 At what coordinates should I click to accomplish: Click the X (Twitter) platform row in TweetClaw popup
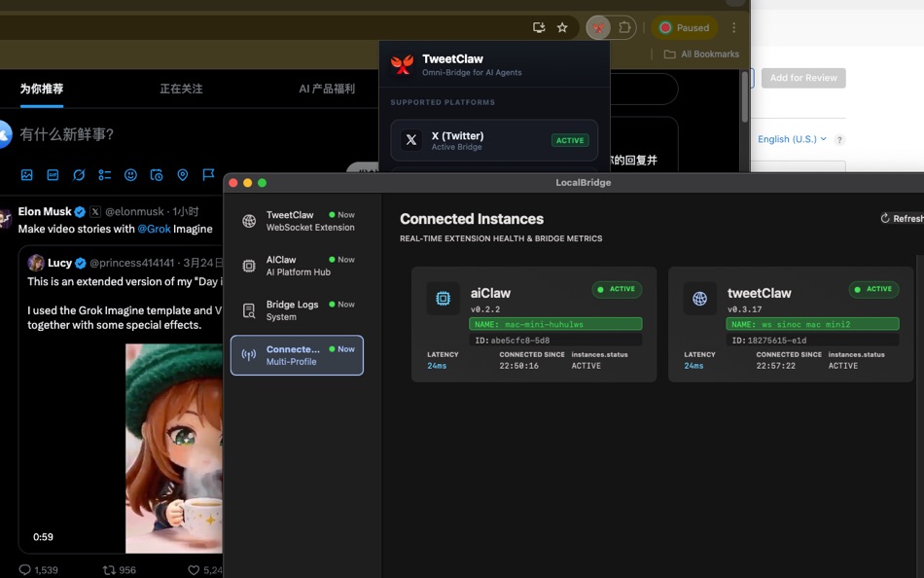494,140
